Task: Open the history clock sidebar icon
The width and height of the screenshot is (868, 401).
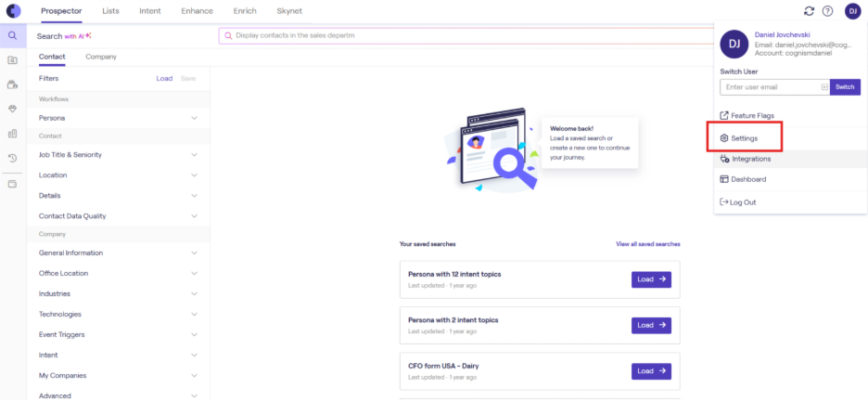Action: pos(13,159)
